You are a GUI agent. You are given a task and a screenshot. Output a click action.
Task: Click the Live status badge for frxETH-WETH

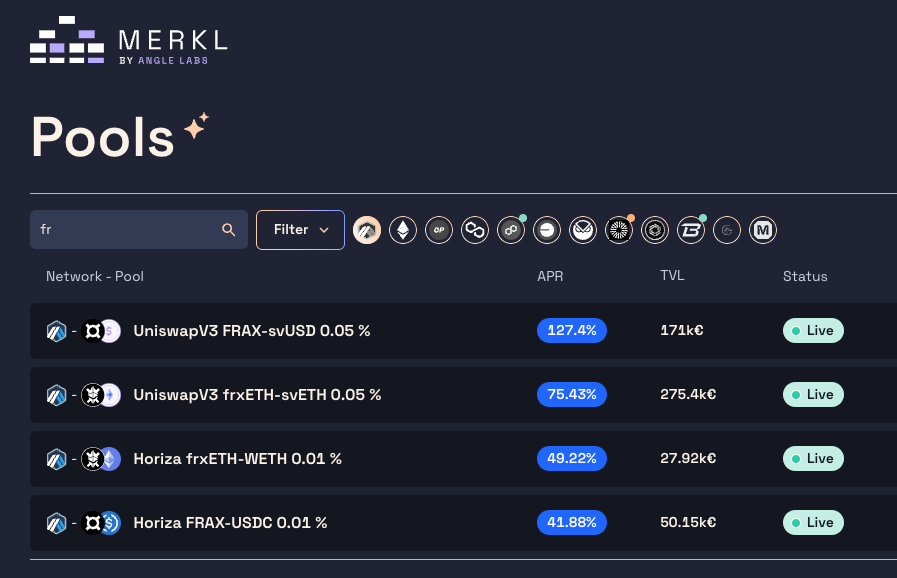pos(813,459)
